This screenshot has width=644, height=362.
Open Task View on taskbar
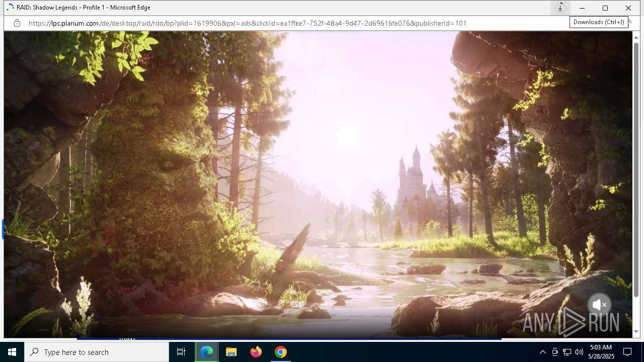(x=181, y=352)
